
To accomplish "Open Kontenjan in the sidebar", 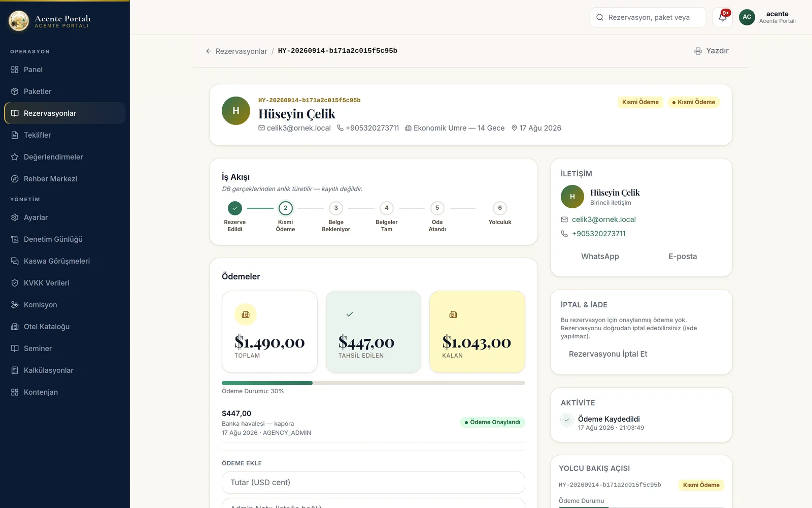I will [x=64, y=392].
